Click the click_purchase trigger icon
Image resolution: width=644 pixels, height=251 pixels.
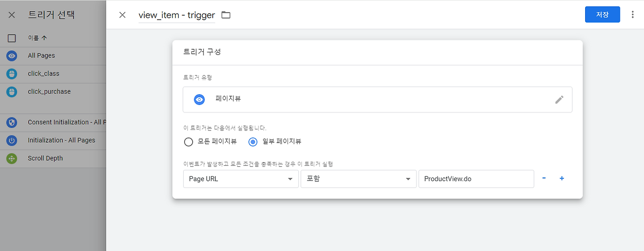point(12,92)
